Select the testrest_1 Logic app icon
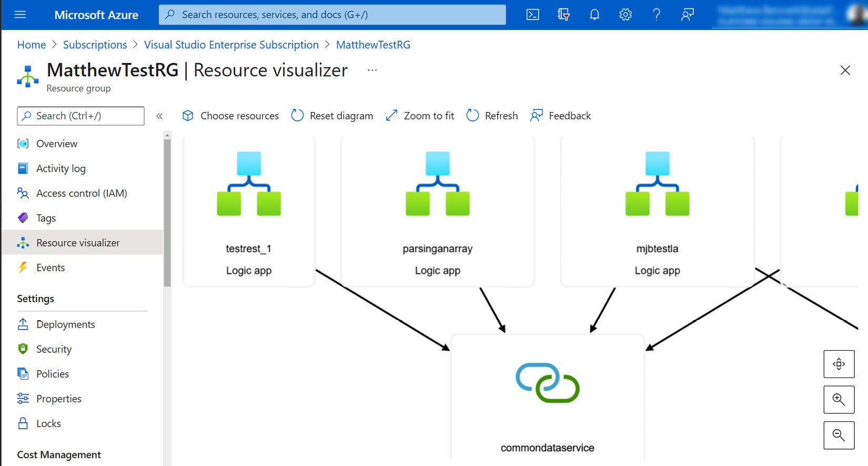The height and width of the screenshot is (466, 868). tap(249, 184)
